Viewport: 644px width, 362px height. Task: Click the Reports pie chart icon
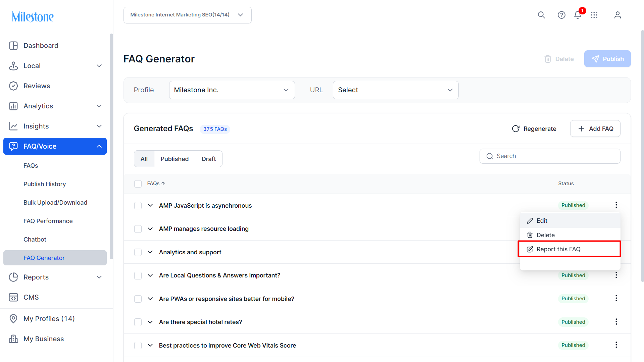tap(13, 277)
